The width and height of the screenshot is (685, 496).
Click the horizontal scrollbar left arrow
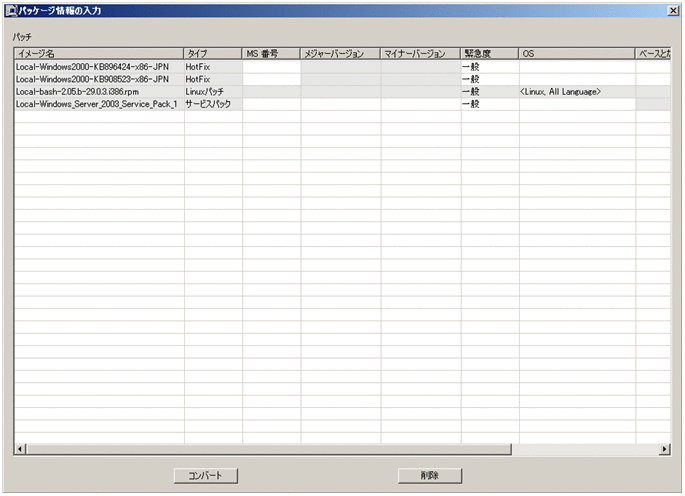point(19,450)
